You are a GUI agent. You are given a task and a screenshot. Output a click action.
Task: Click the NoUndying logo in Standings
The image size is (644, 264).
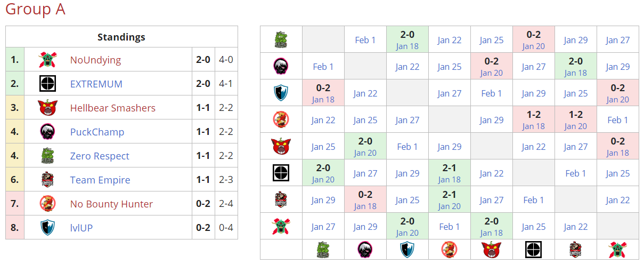[47, 60]
